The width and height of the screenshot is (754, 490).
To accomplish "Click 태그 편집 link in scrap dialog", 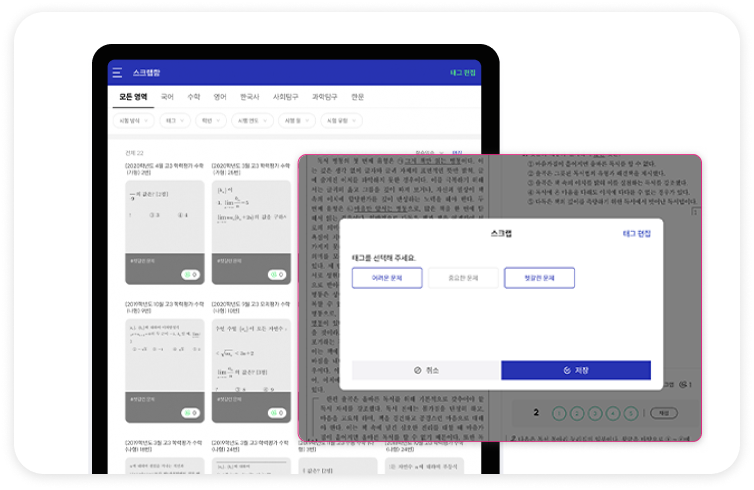I will pos(636,233).
